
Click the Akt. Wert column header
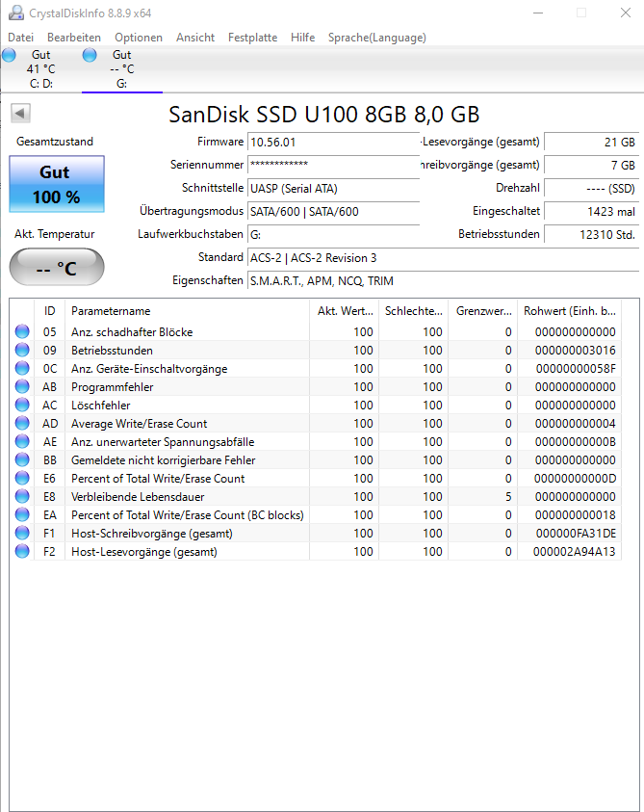(345, 311)
